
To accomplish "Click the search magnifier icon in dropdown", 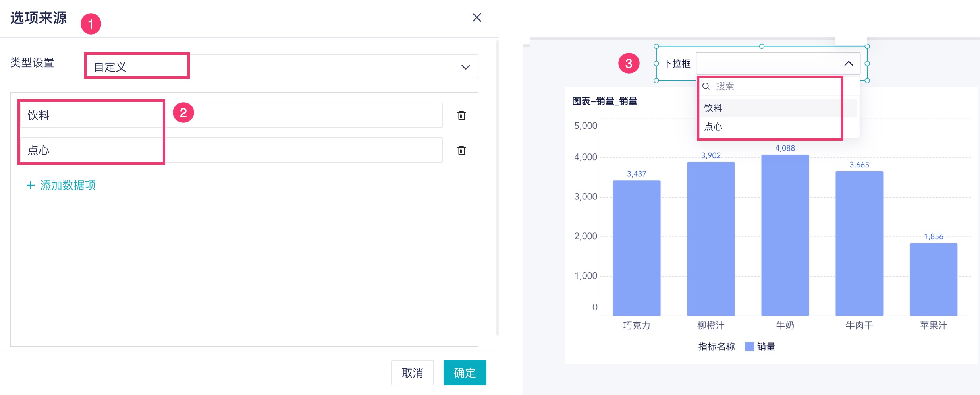I will [x=706, y=86].
